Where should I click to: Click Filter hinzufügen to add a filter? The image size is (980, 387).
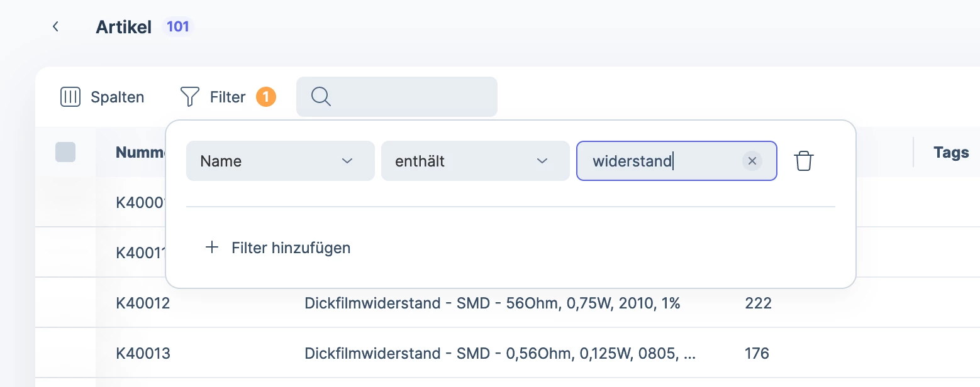pyautogui.click(x=291, y=248)
